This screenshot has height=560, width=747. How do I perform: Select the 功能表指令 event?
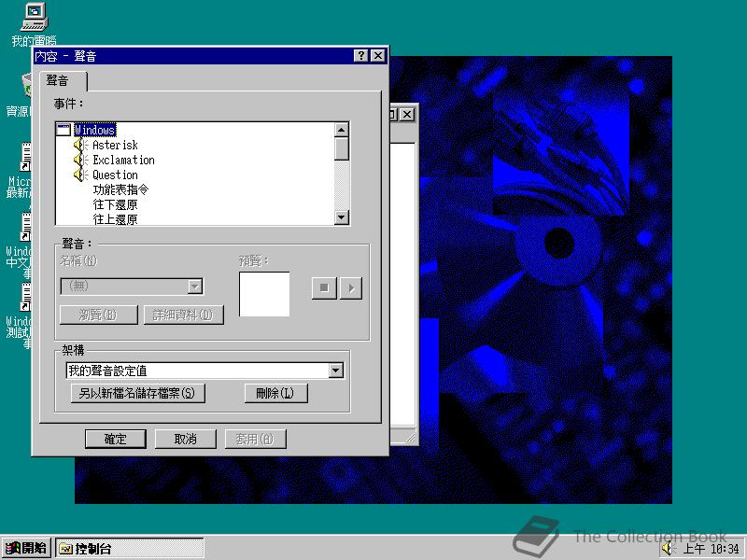[120, 190]
